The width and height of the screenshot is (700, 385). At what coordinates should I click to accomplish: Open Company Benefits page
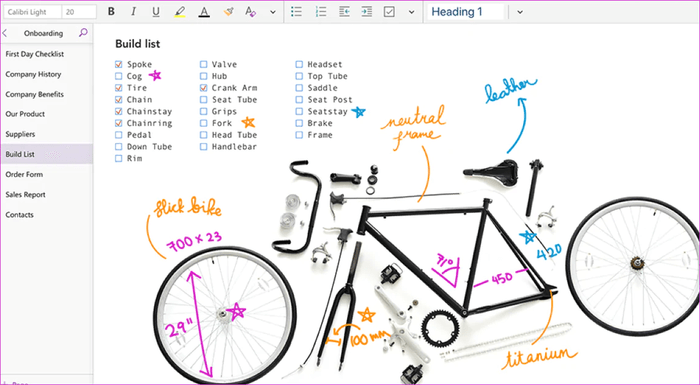pyautogui.click(x=46, y=94)
